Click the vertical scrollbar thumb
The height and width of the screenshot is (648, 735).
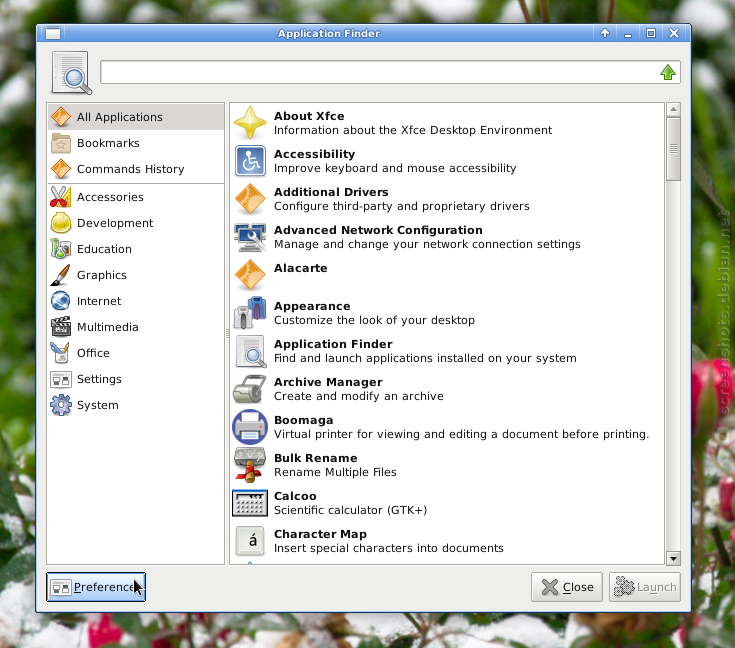(673, 149)
